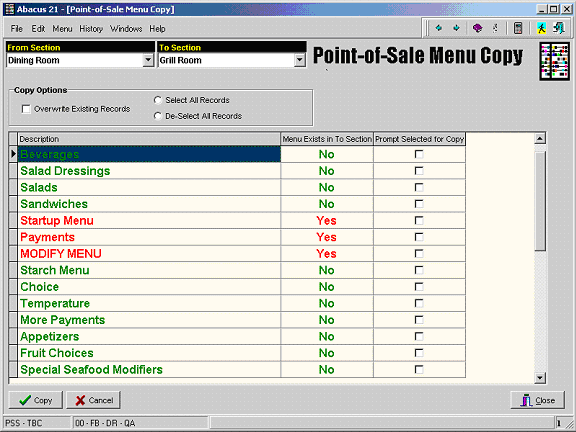Open the purple help book icon
The width and height of the screenshot is (576, 432).
[x=477, y=28]
